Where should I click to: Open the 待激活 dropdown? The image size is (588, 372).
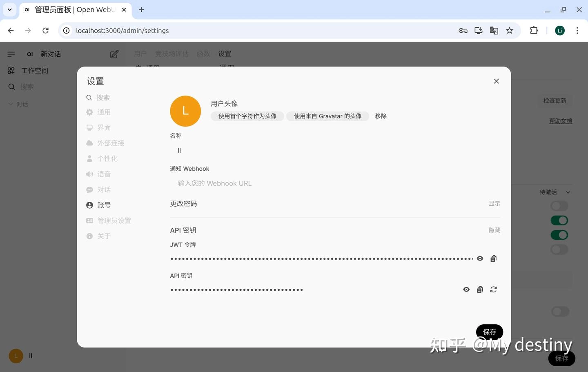(555, 192)
